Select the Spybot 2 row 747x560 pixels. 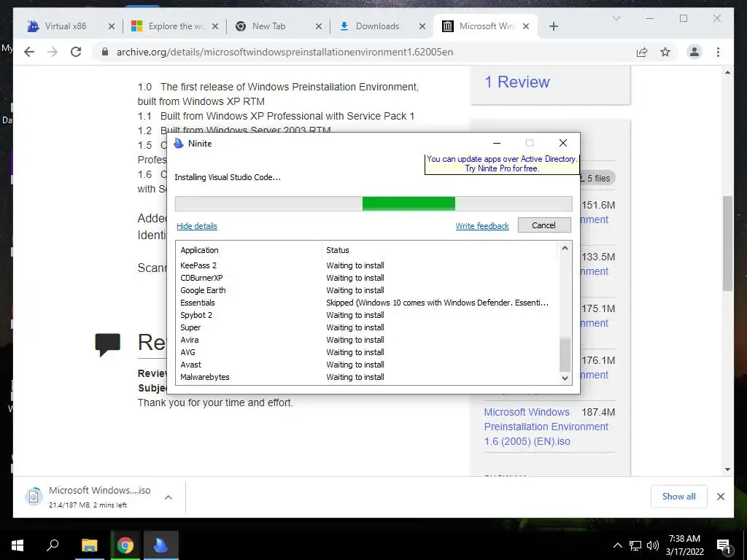(367, 315)
